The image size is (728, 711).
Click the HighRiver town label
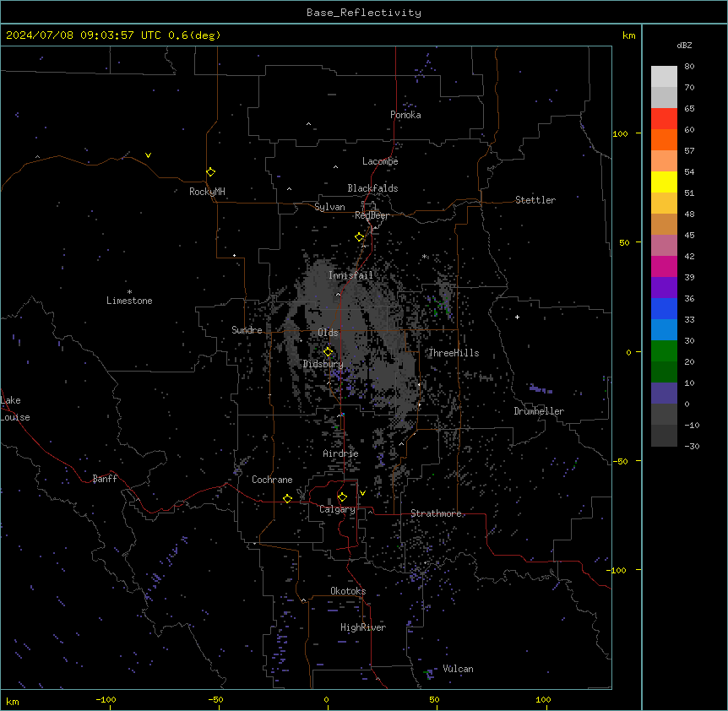(x=363, y=628)
